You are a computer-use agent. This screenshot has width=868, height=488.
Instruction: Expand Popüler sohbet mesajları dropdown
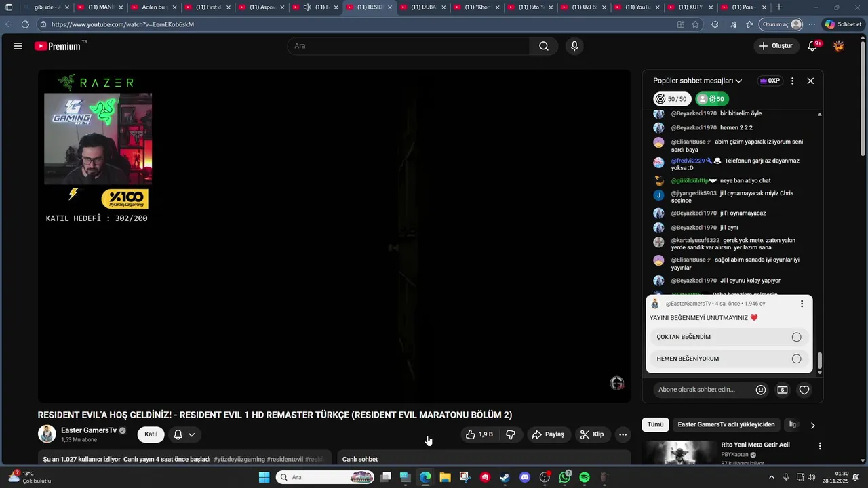click(x=698, y=81)
